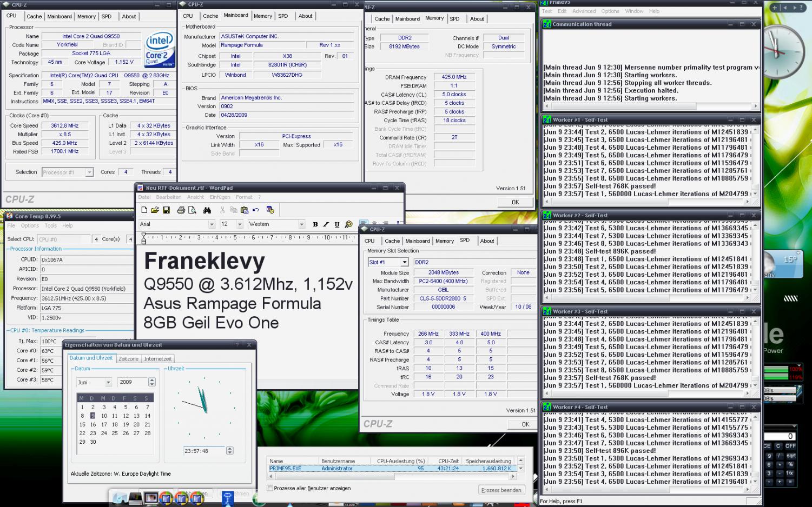
Task: Open WordPad Print Preview icon
Action: (x=192, y=210)
